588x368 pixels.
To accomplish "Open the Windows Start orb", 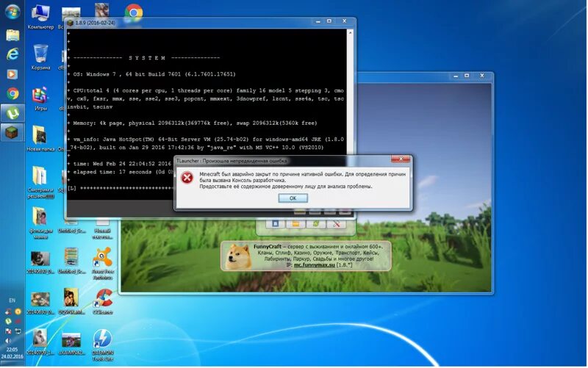I will 12,12.
